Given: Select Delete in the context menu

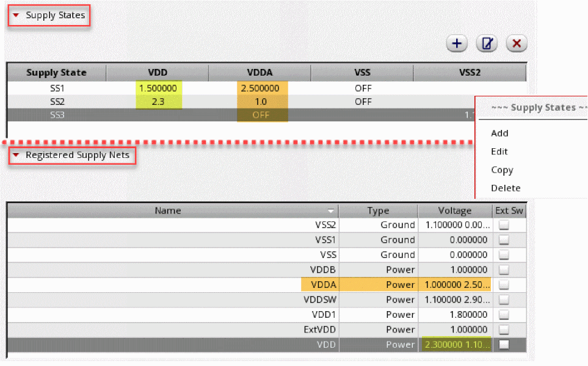Looking at the screenshot, I should 506,188.
